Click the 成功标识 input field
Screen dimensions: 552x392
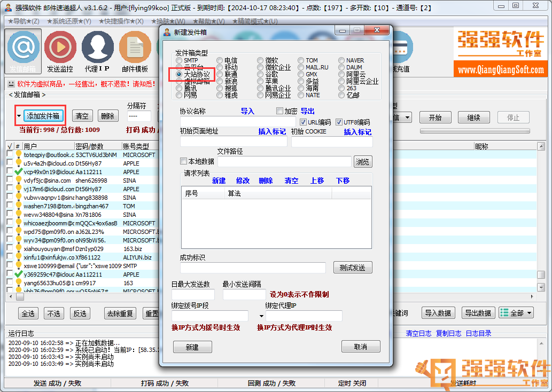coord(253,268)
